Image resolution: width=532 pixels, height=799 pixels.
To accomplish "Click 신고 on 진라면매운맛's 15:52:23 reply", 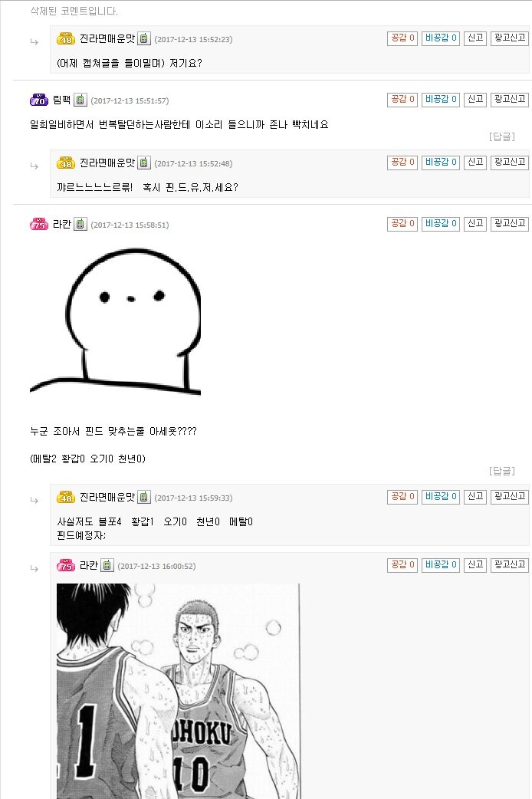I will point(475,38).
